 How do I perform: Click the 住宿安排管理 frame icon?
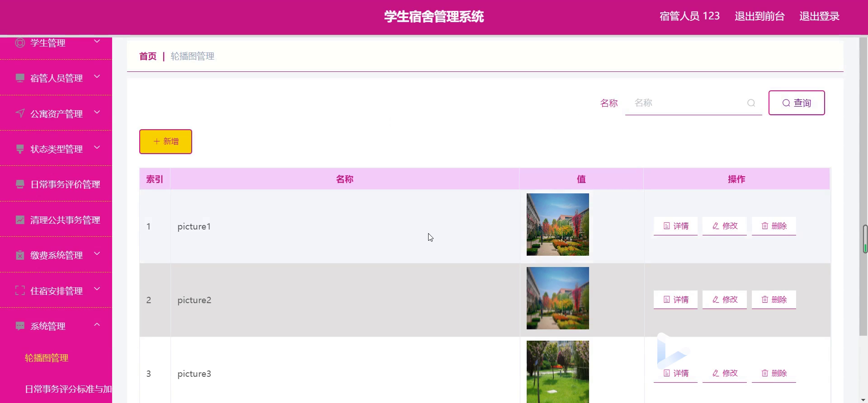(20, 291)
